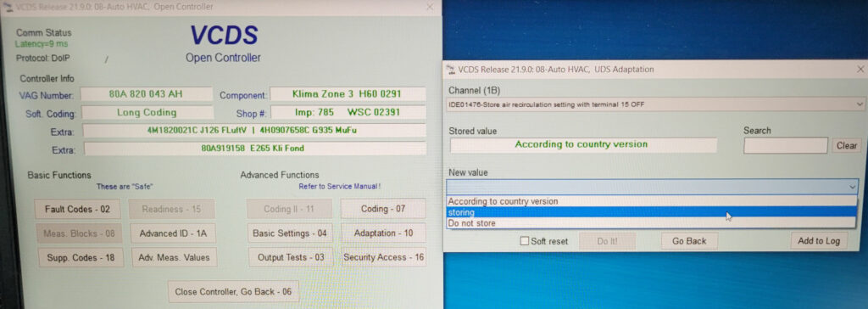Open Coding - 07 function
This screenshot has width=868, height=309.
tap(383, 209)
